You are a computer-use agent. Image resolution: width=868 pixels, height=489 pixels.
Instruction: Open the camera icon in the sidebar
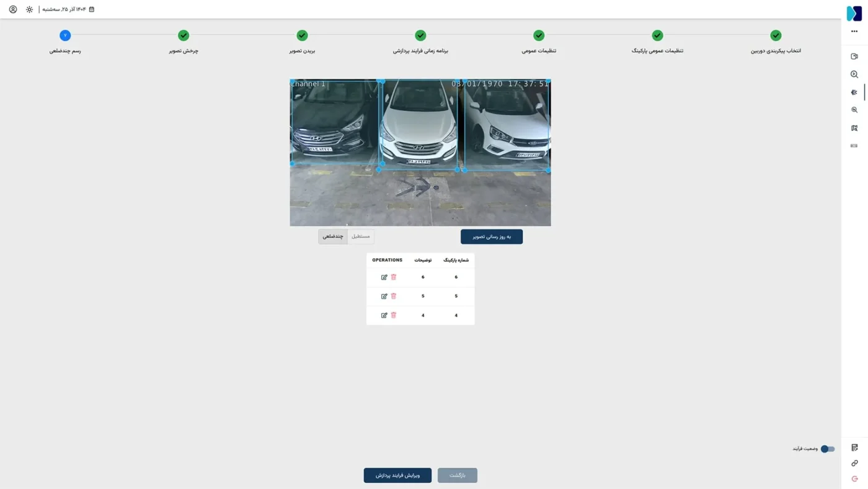(854, 56)
